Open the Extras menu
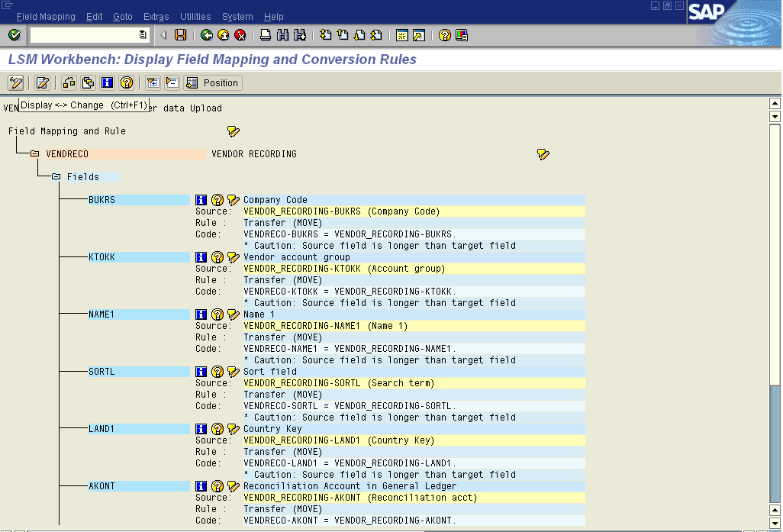 156,16
